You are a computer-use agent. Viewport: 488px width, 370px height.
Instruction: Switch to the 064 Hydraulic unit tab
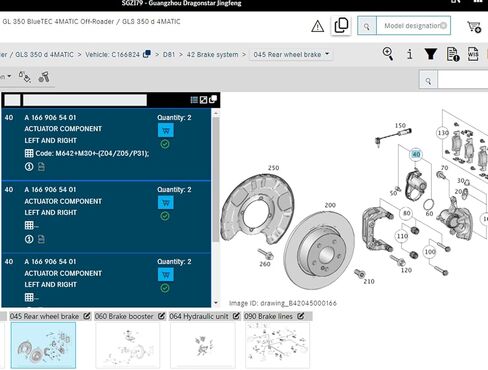click(199, 316)
